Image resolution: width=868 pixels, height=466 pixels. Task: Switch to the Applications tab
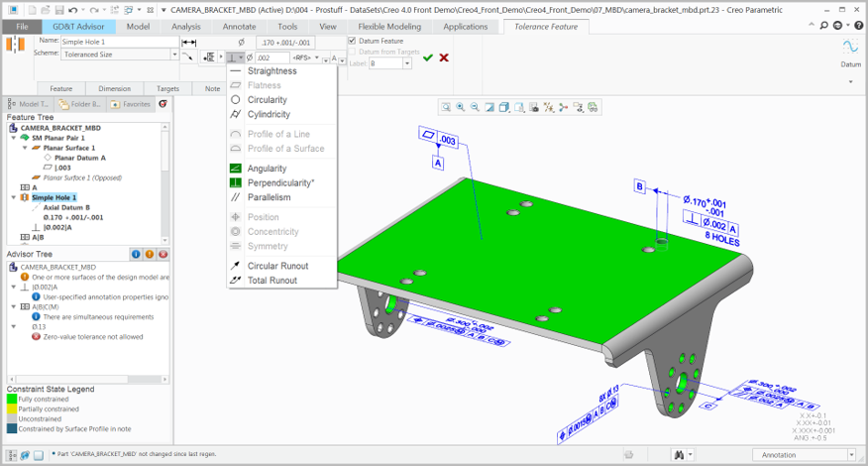click(x=466, y=27)
